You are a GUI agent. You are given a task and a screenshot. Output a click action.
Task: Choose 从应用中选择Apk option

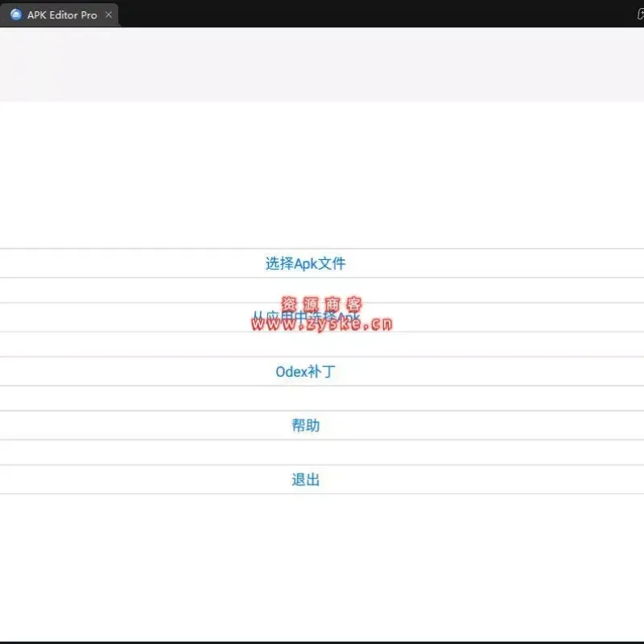(322, 317)
